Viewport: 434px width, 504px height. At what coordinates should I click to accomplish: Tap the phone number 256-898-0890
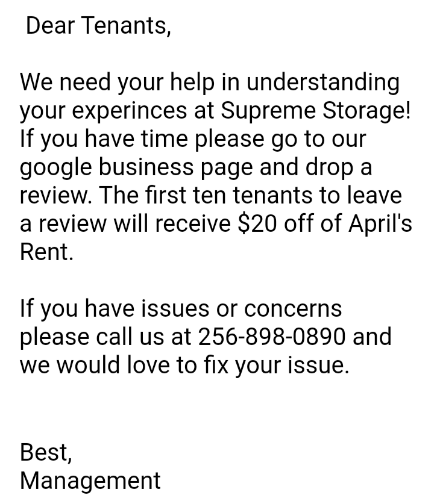[x=272, y=337]
